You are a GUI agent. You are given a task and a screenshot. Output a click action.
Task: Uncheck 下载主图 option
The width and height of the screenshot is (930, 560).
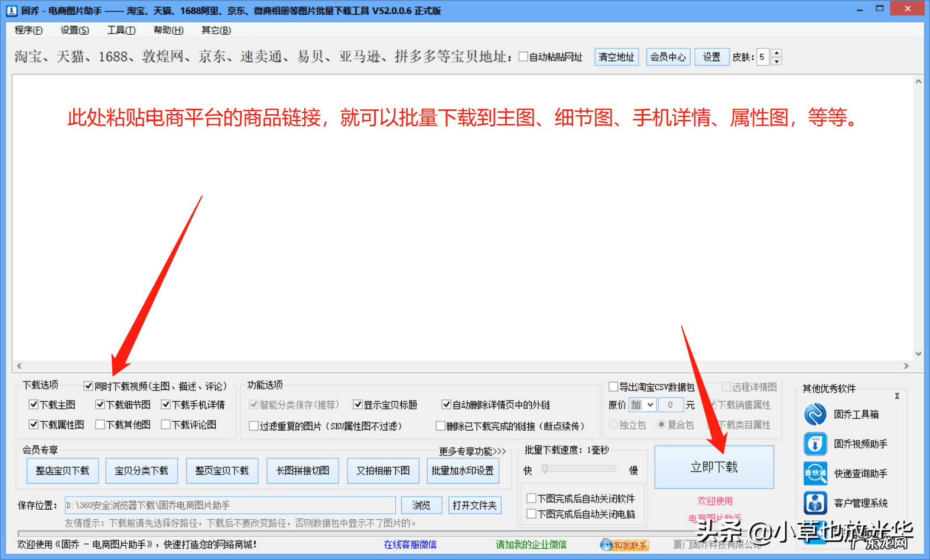click(33, 405)
